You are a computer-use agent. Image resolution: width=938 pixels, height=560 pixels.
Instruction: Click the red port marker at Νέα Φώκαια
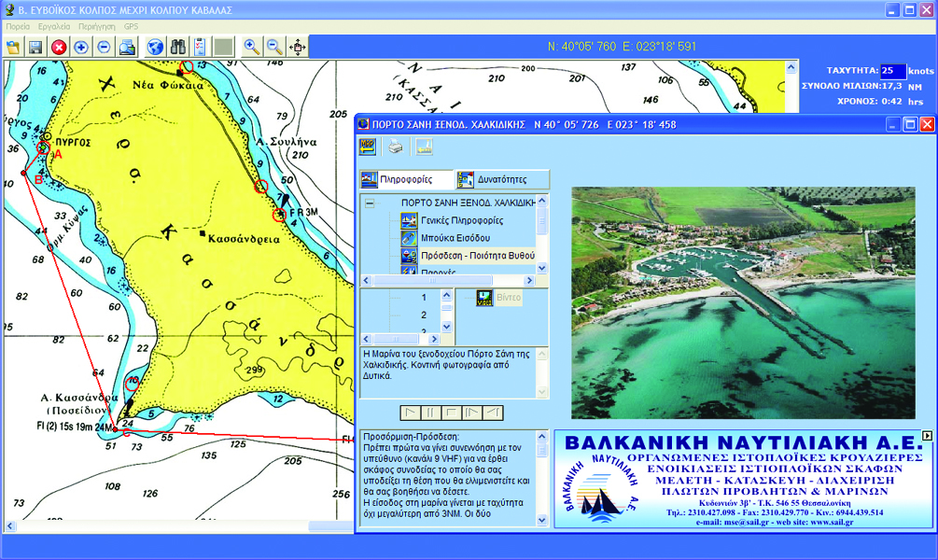pos(187,67)
